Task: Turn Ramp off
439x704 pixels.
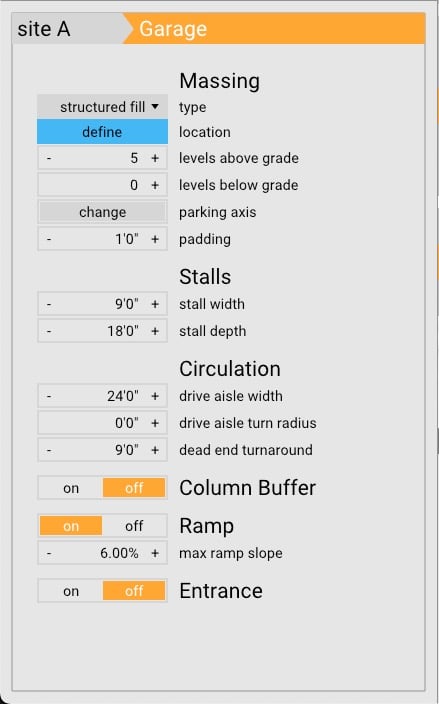Action: (134, 526)
